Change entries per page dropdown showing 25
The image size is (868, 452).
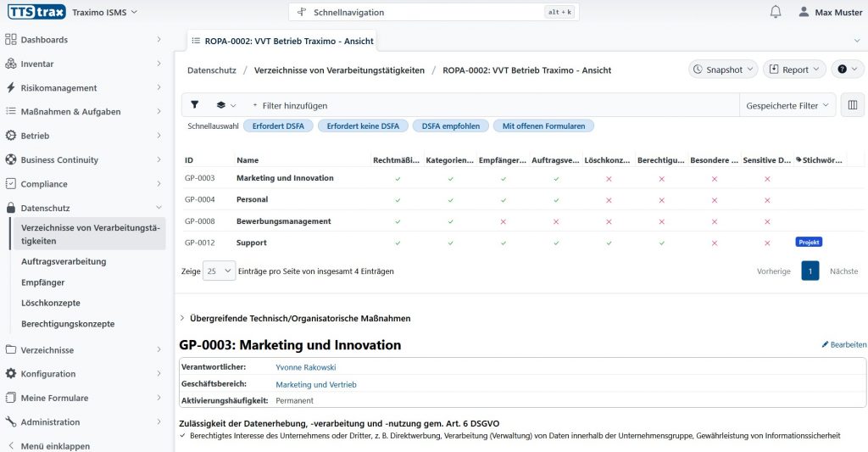pos(219,271)
